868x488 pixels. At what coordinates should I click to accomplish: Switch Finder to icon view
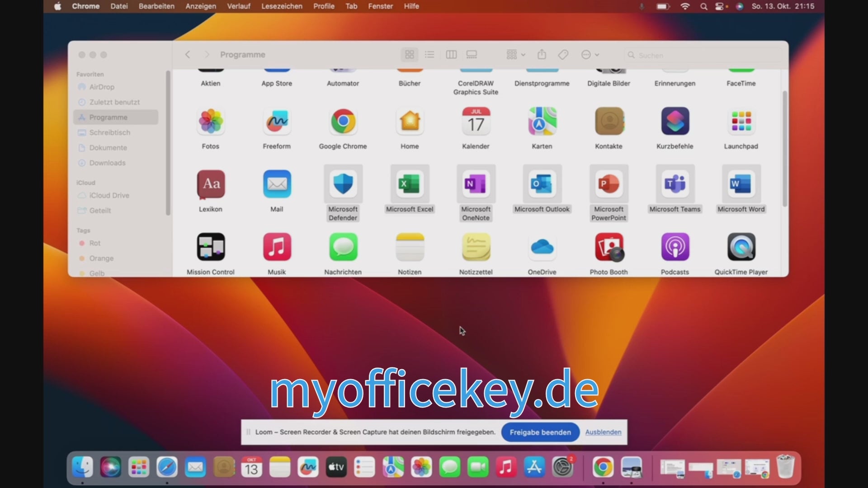pos(410,55)
